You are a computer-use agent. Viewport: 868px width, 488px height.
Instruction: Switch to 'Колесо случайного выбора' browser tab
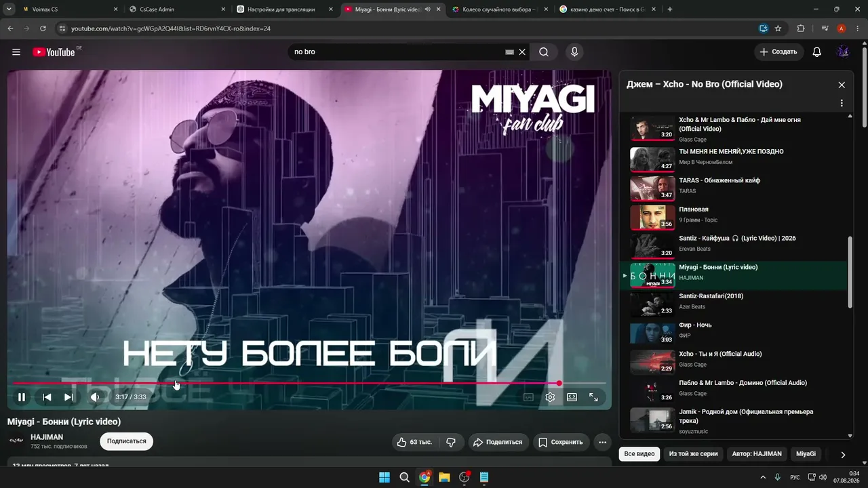(x=501, y=9)
